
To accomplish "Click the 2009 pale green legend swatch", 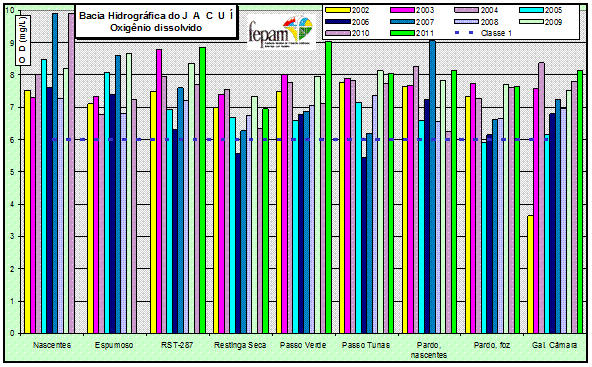I will [531, 22].
